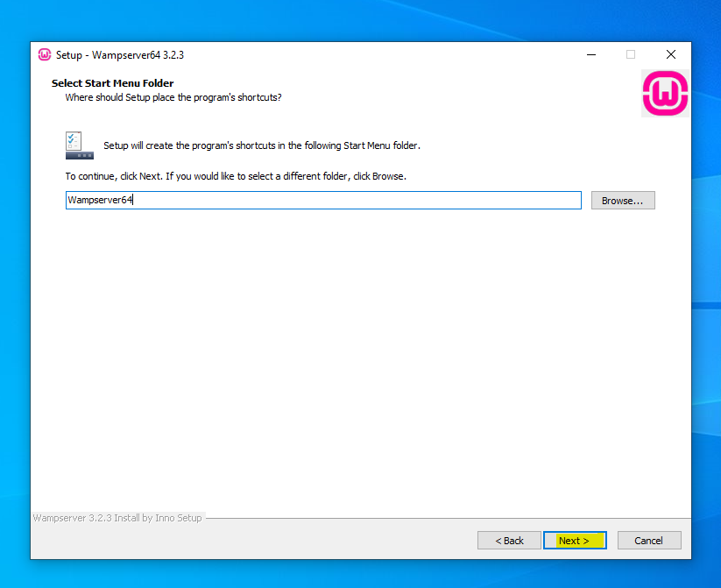Click the pink Wampserver logo in header
The width and height of the screenshot is (721, 588).
tap(665, 94)
